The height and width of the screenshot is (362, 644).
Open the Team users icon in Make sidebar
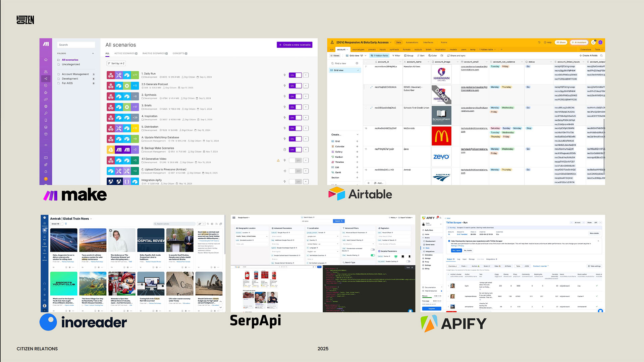click(x=46, y=72)
